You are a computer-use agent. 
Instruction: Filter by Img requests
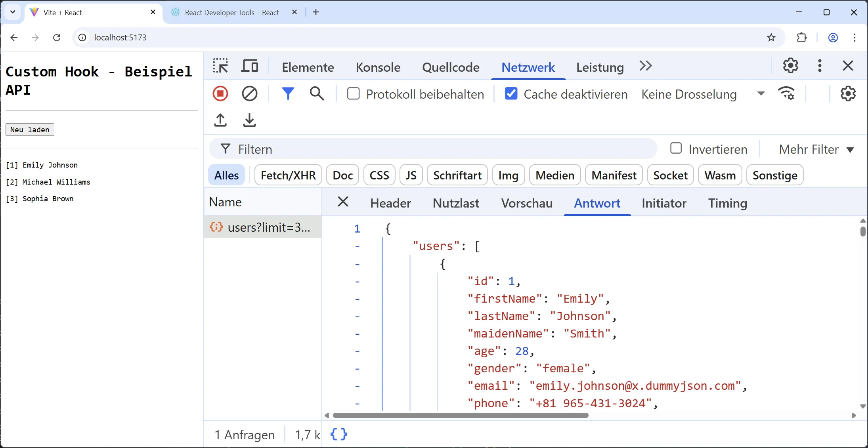[x=509, y=175]
